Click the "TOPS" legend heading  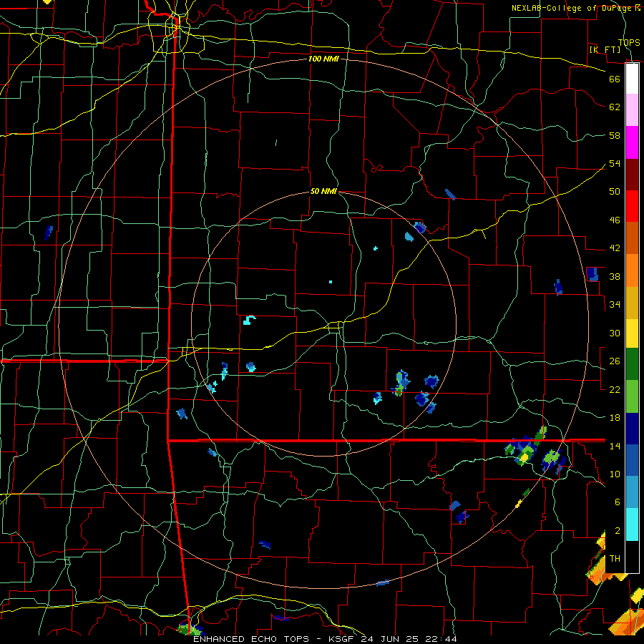(x=629, y=42)
